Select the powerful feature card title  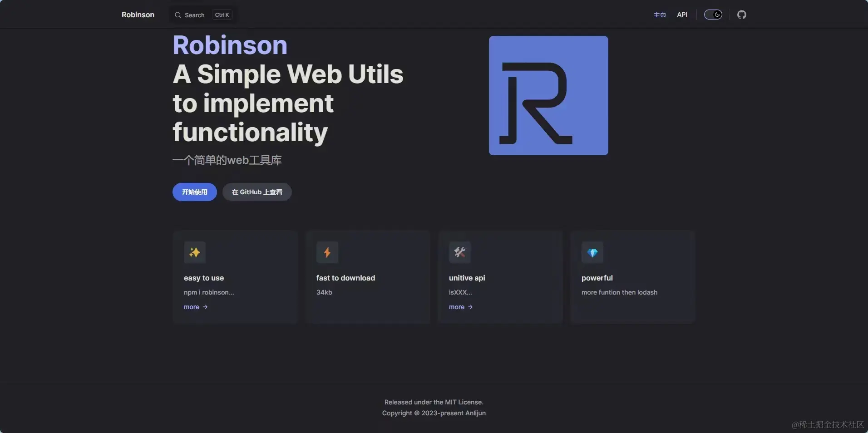(x=597, y=278)
